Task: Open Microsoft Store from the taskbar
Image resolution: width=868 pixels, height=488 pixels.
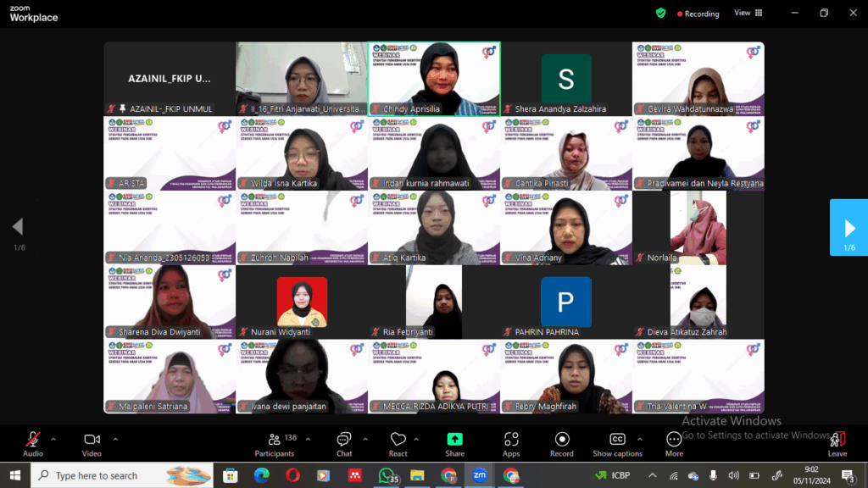Action: [x=230, y=475]
